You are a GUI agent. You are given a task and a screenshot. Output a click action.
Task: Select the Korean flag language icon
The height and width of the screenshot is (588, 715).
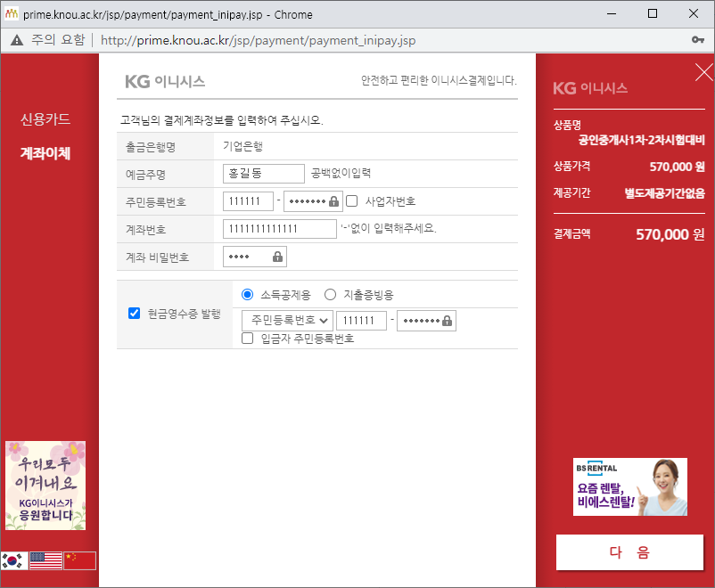point(13,560)
